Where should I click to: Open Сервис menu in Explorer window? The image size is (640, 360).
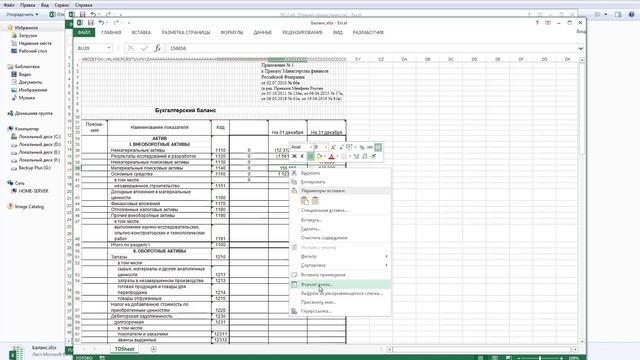click(x=62, y=5)
